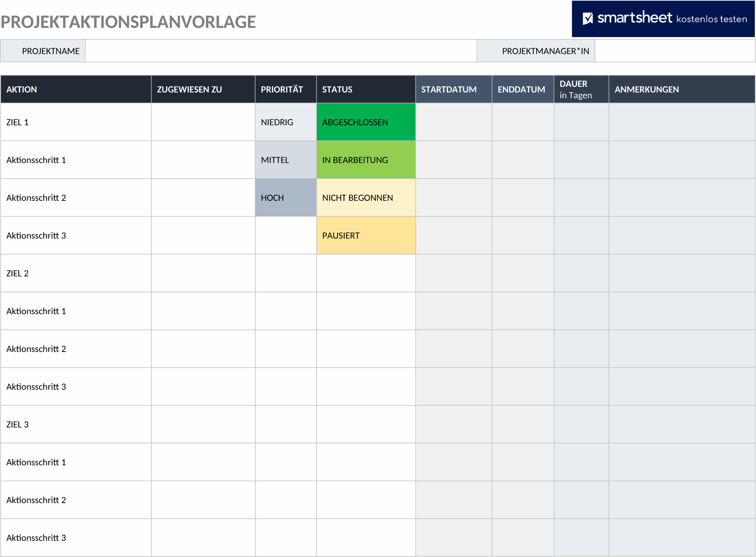This screenshot has width=756, height=557.
Task: Click the empty Projektname input field
Action: (281, 51)
